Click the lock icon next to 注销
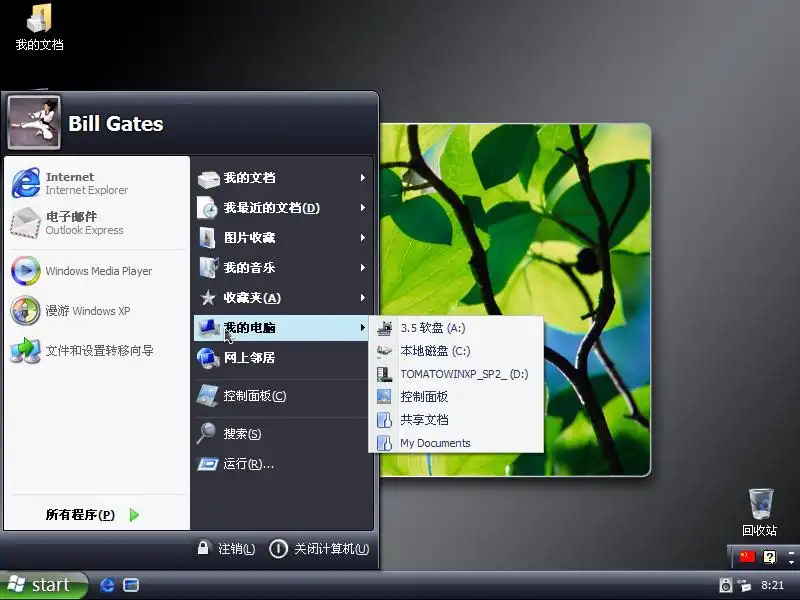Viewport: 800px width, 600px height. pos(203,548)
